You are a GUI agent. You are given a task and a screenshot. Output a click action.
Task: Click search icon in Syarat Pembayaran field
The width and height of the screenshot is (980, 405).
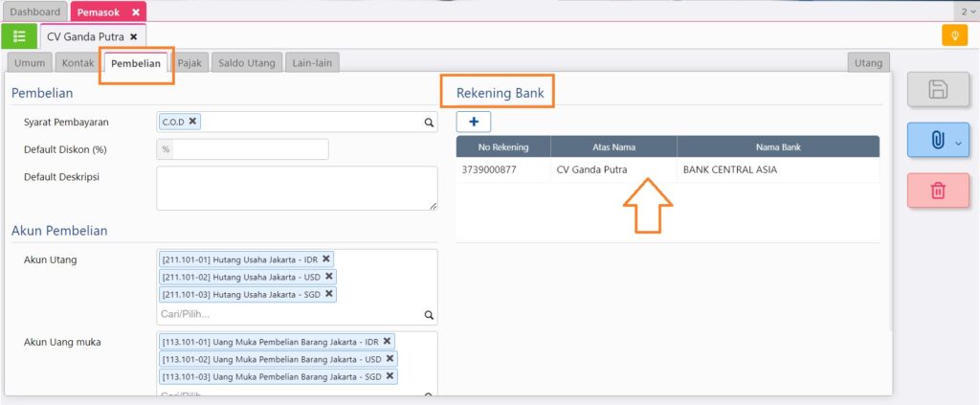click(429, 123)
